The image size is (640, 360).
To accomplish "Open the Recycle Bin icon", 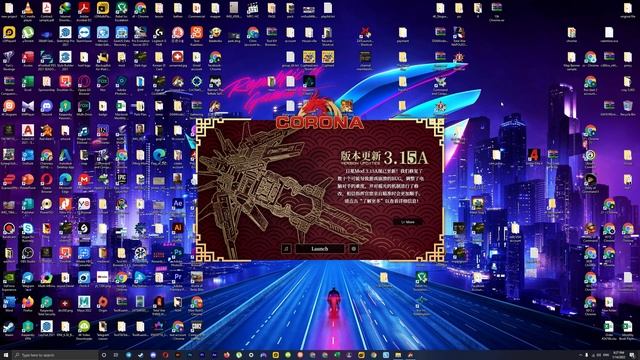I will tap(628, 109).
